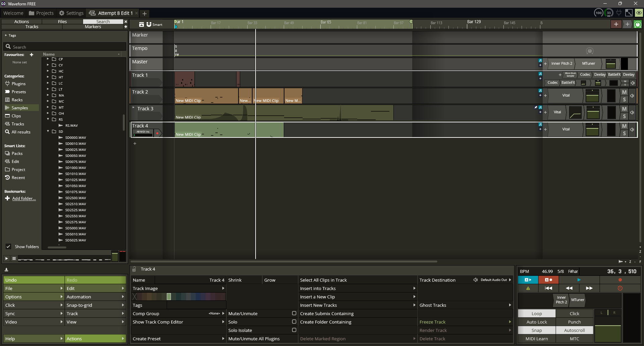The height and width of the screenshot is (346, 644).
Task: Expand the HC folder
Action: click(48, 71)
